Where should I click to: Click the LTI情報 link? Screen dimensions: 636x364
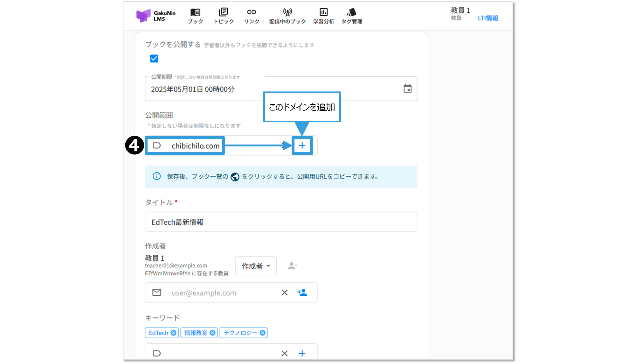(488, 18)
